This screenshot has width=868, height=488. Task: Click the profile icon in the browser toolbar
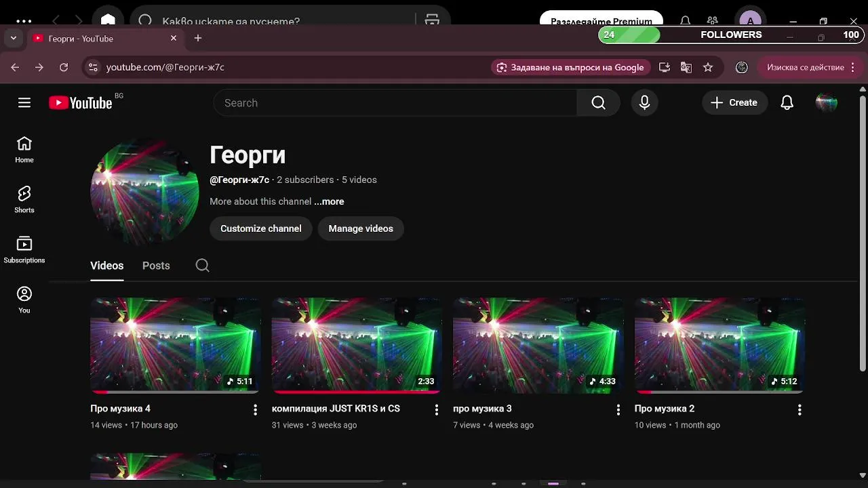coord(742,67)
